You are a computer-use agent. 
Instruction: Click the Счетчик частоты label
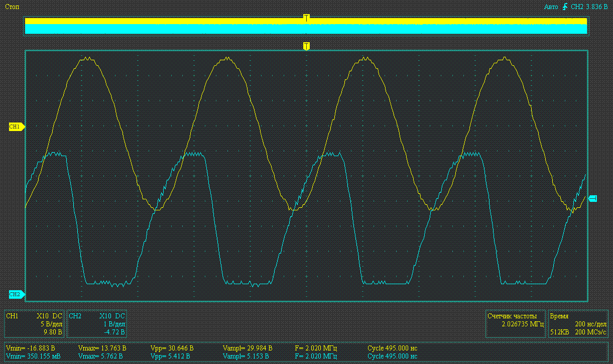(512, 316)
